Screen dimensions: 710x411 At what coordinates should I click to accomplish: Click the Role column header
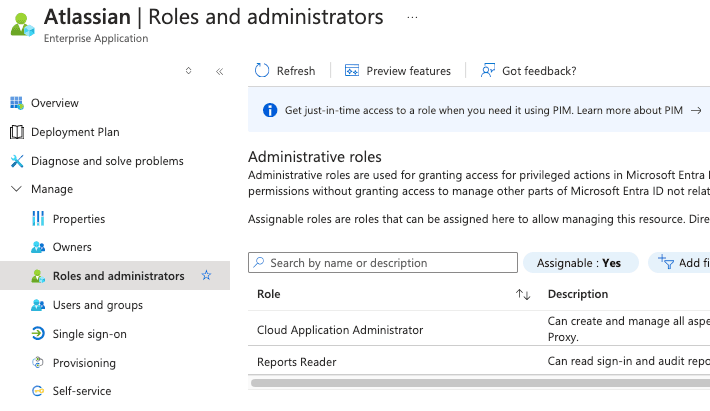tap(269, 294)
